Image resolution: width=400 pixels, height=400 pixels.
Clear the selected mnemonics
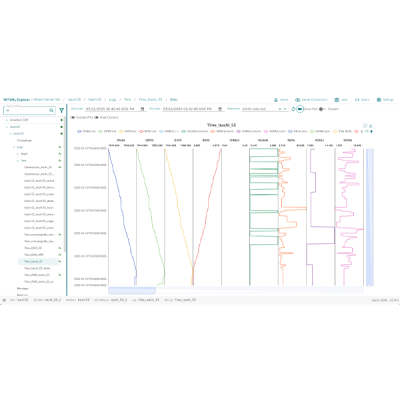(280, 109)
